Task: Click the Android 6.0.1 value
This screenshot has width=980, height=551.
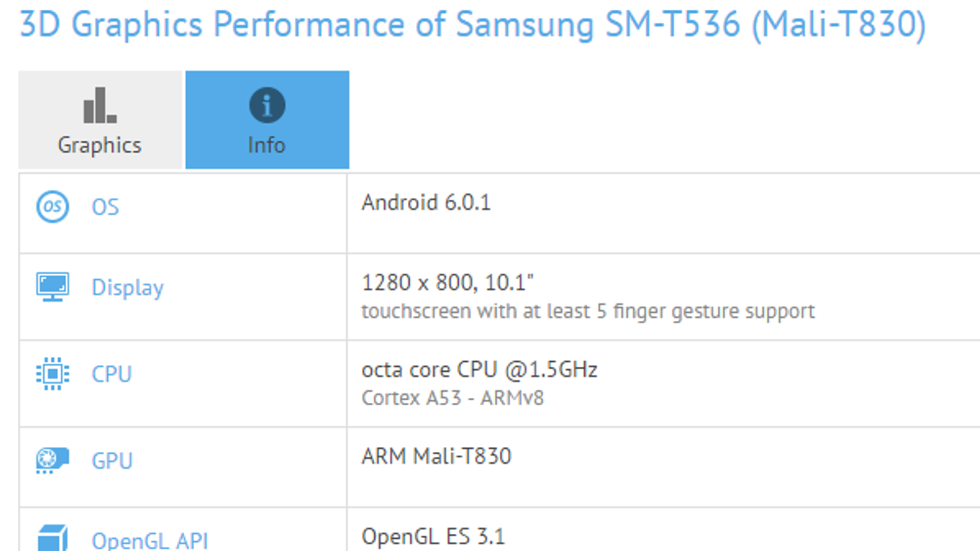Action: (x=426, y=203)
